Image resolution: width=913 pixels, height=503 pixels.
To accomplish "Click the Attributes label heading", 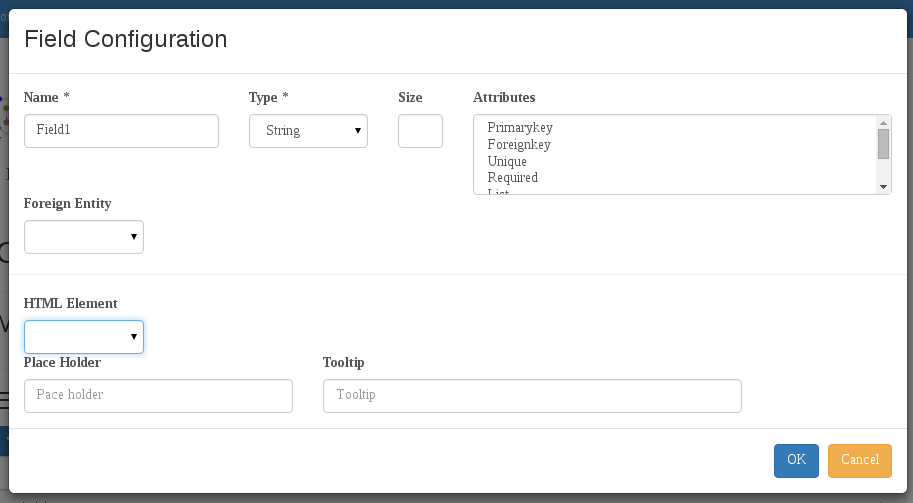I will point(504,97).
